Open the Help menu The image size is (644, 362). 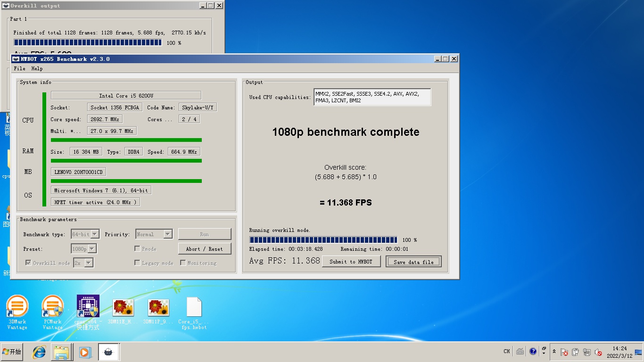[37, 69]
